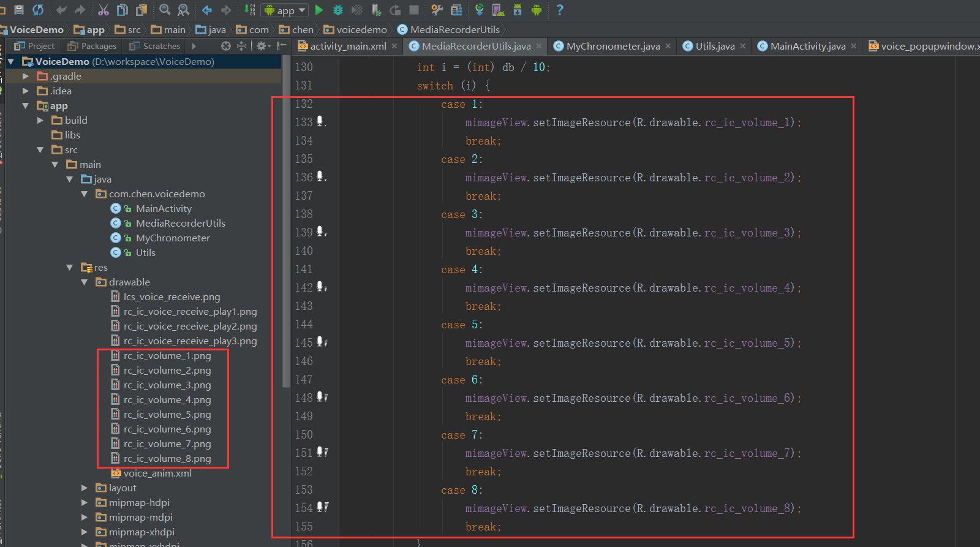Click gutter image icon on line 133
Image resolution: width=980 pixels, height=547 pixels.
pos(320,121)
